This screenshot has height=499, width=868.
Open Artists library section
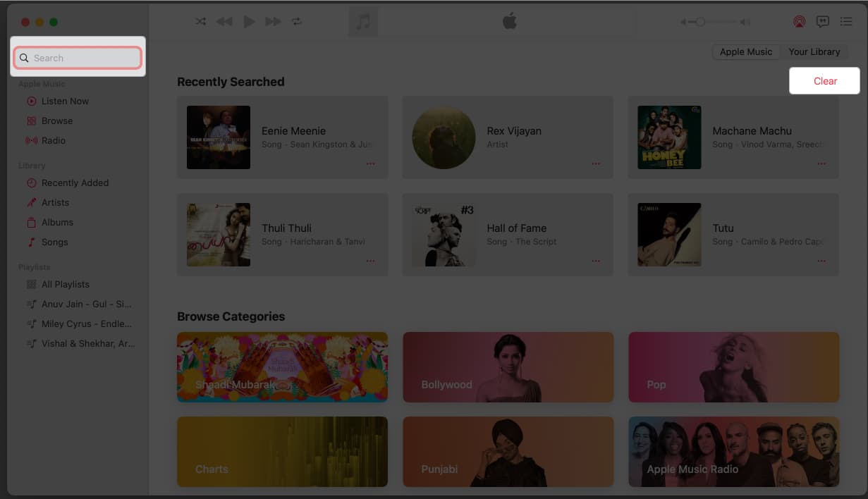pyautogui.click(x=55, y=202)
